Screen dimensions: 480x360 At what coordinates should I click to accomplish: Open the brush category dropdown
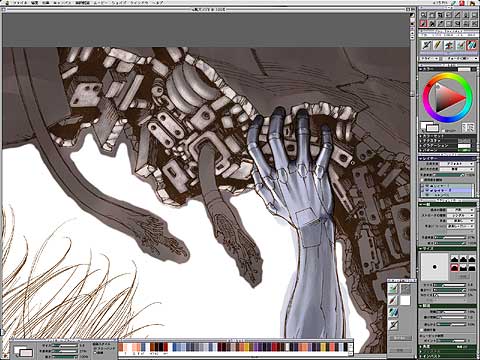(430, 58)
